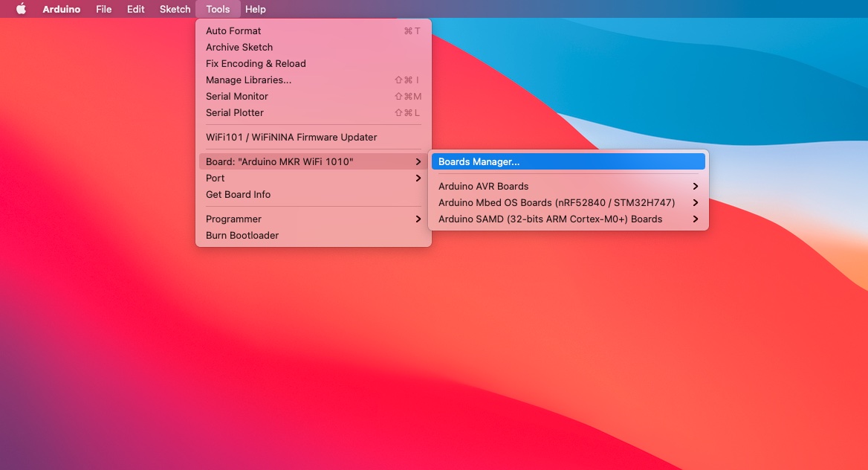Launch the Serial Monitor
The height and width of the screenshot is (470, 868).
point(237,96)
